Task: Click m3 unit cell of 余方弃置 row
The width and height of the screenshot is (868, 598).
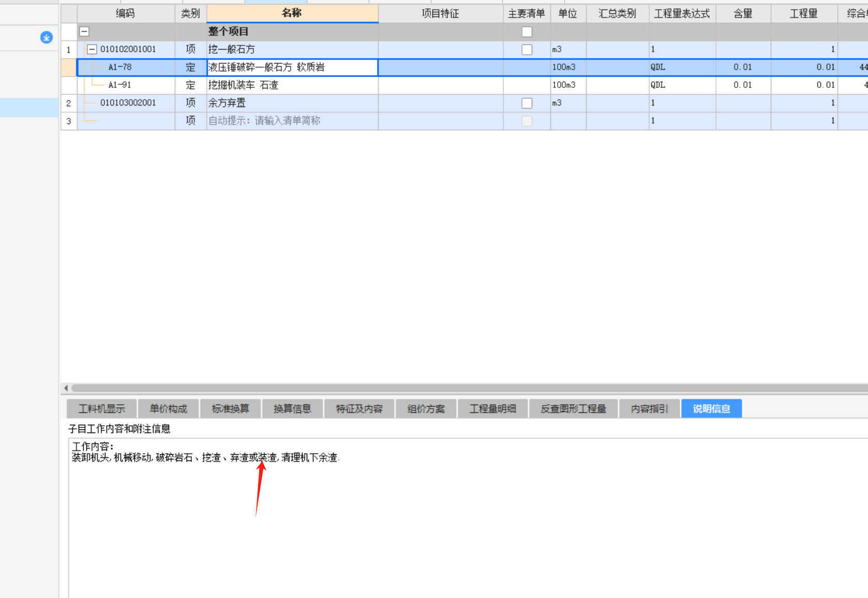Action: click(568, 103)
